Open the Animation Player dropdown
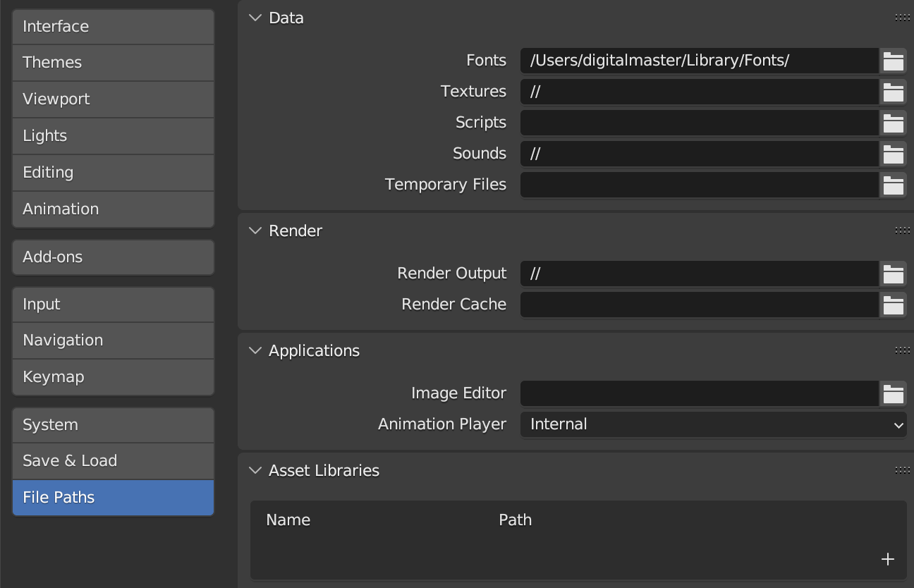The image size is (914, 588). (x=714, y=424)
